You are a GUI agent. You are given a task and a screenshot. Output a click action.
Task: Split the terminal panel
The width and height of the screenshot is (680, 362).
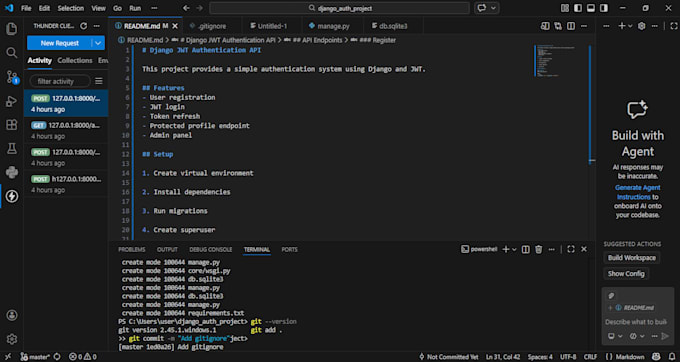click(526, 249)
